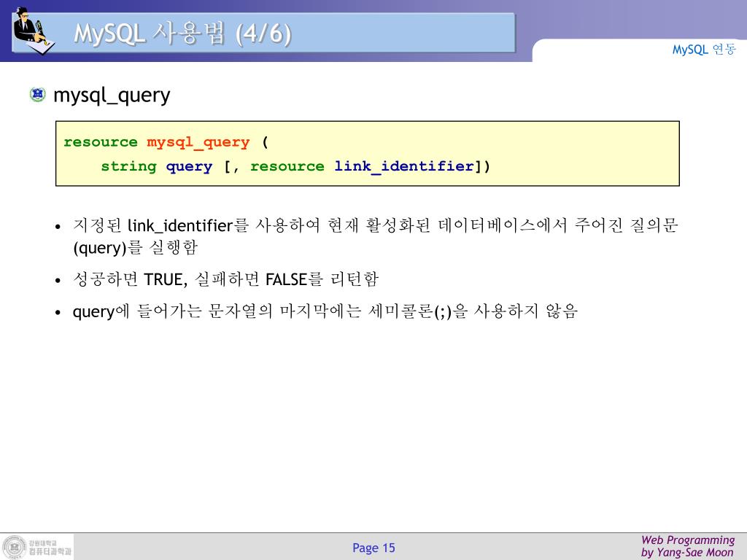The height and width of the screenshot is (560, 747).
Task: Select the slide title "MySQL 사용법 (4/6)"
Action: (182, 34)
